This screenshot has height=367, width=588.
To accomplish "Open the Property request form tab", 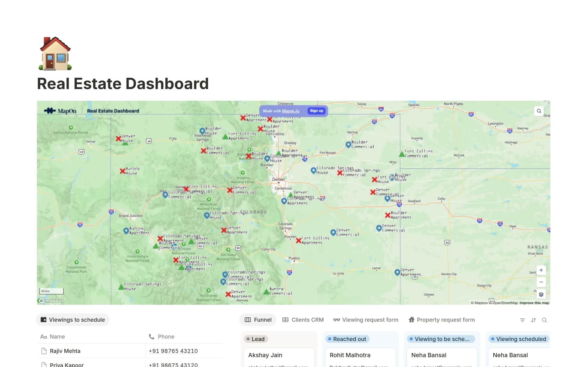I will tap(441, 320).
